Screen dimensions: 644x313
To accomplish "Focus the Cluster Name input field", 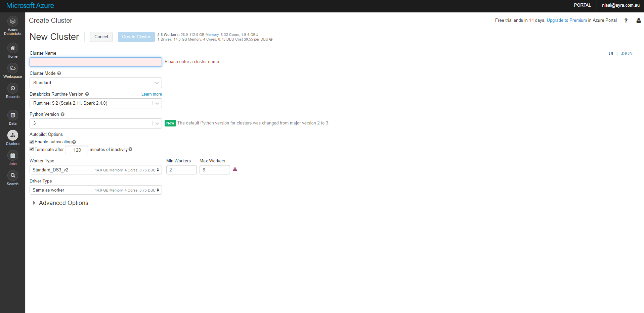I will click(96, 62).
